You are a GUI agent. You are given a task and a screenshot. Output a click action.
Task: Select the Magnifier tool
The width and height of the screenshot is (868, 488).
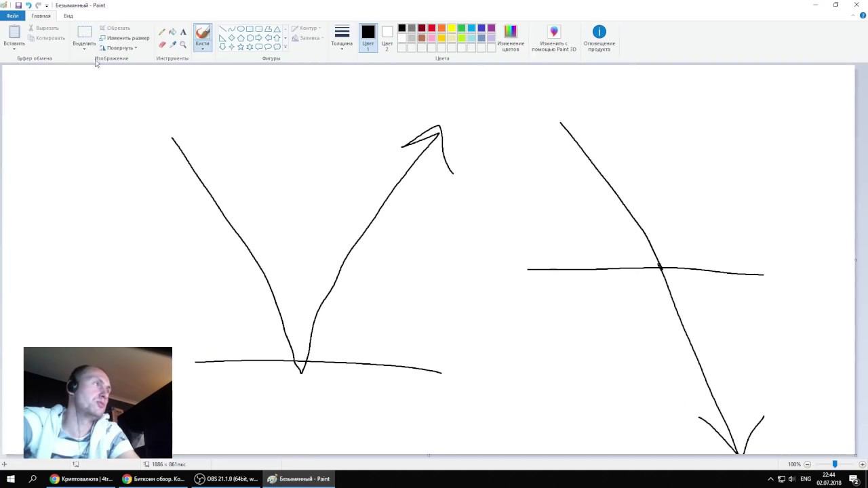point(183,45)
